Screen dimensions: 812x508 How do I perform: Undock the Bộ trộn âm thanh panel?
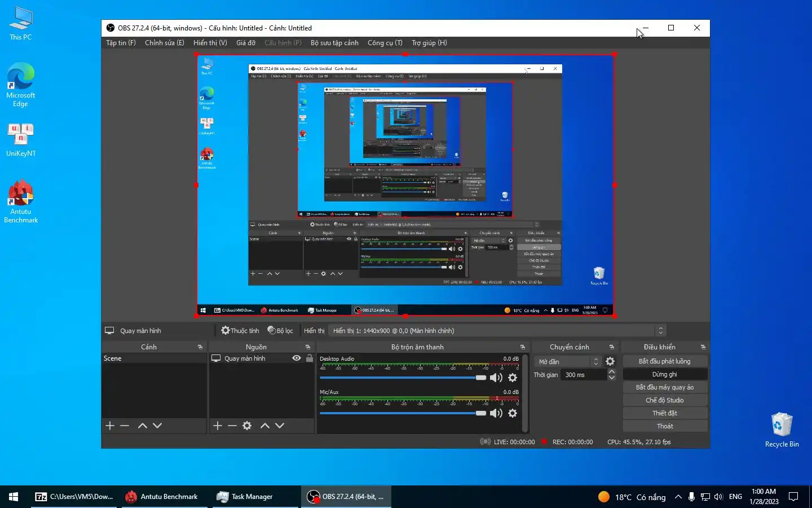tap(523, 347)
